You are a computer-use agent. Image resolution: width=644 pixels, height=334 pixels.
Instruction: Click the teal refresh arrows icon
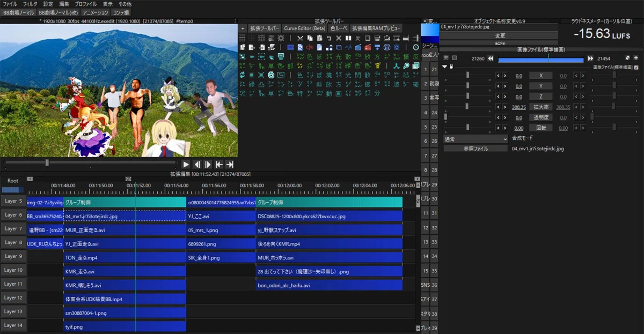tap(243, 75)
